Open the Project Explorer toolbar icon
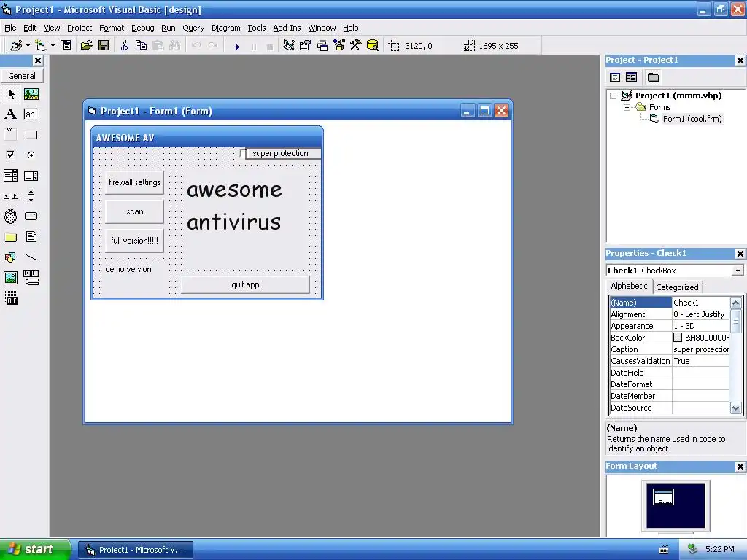 coord(289,46)
